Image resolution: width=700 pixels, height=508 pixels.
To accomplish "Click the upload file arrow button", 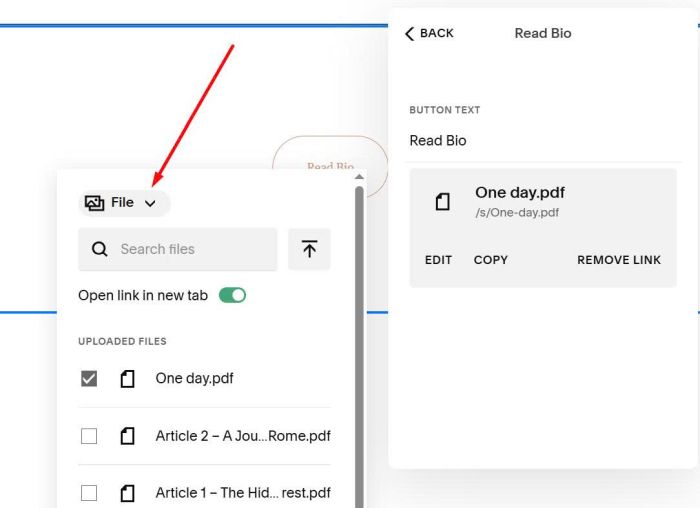I will [309, 249].
